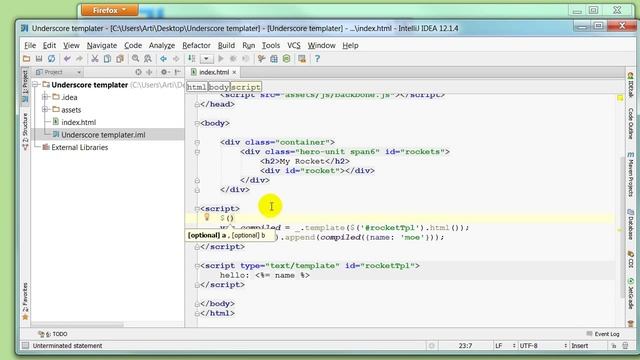Open the VCS menu
Image resolution: width=640 pixels, height=360 pixels.
tap(293, 45)
